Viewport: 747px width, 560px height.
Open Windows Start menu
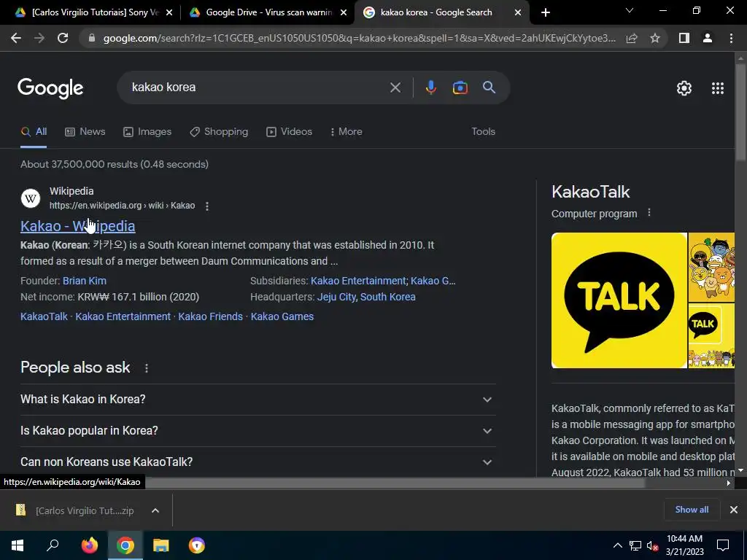tap(18, 545)
